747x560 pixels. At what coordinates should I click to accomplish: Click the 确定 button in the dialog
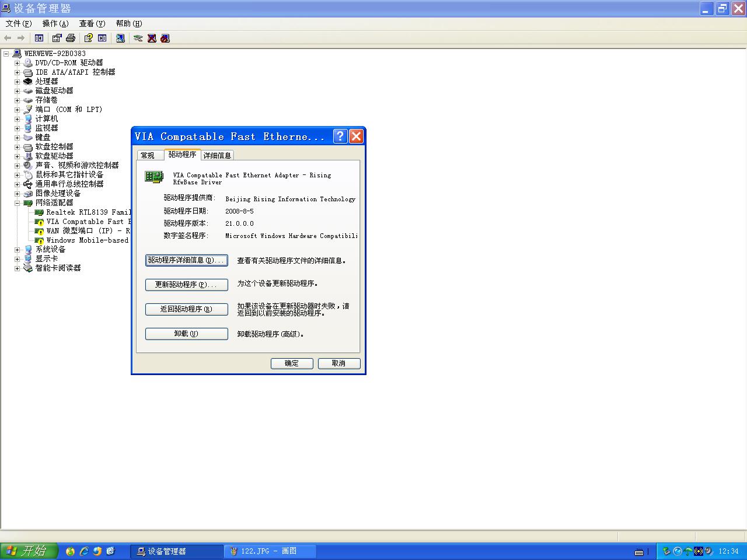pos(292,363)
